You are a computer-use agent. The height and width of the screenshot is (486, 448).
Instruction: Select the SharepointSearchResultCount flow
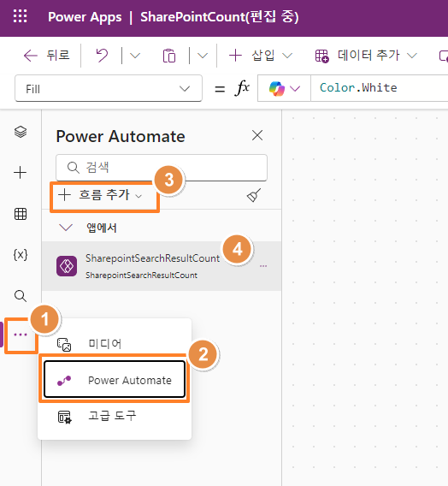[162, 266]
